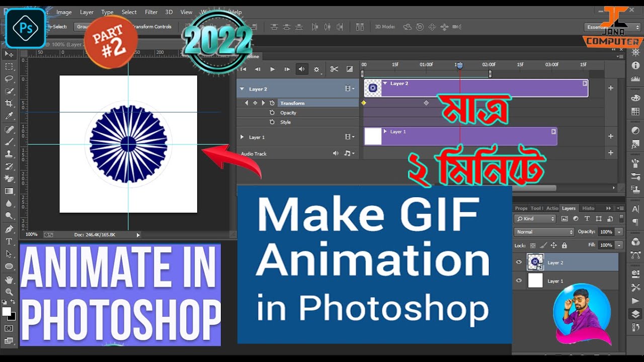644x362 pixels.
Task: Select the Brush tool
Action: tap(9, 142)
